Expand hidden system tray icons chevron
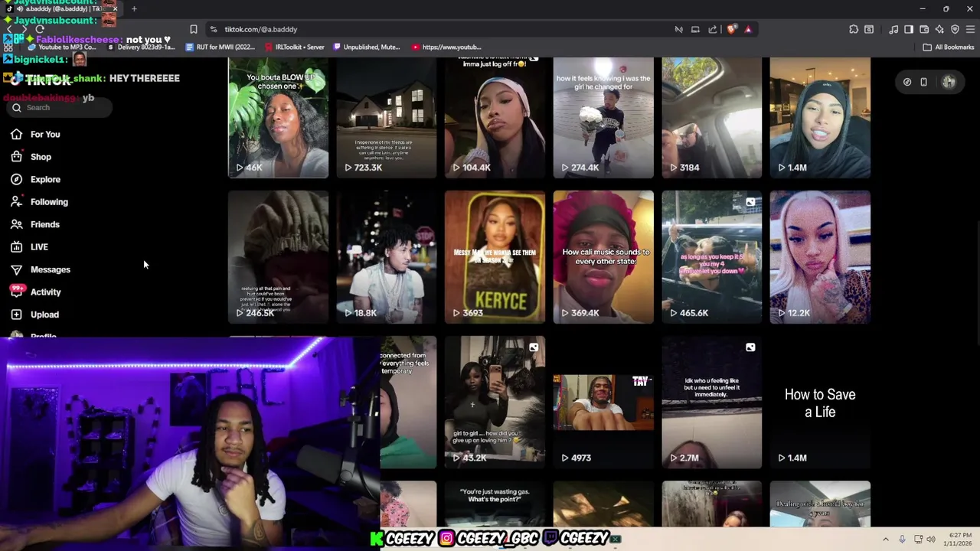 pyautogui.click(x=886, y=540)
